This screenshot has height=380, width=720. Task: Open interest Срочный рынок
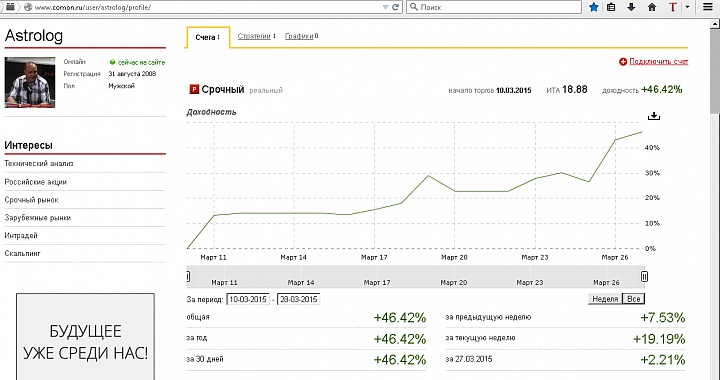32,200
